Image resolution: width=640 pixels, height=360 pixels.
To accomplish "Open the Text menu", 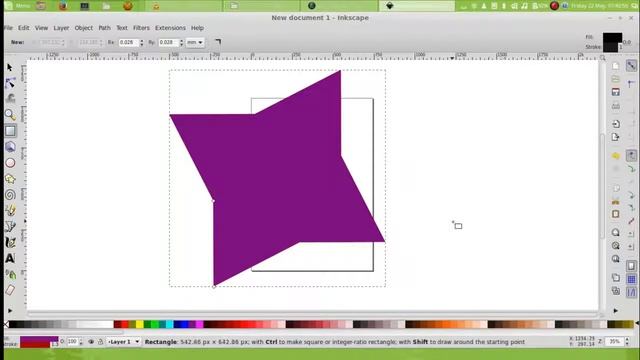I will (x=122, y=28).
